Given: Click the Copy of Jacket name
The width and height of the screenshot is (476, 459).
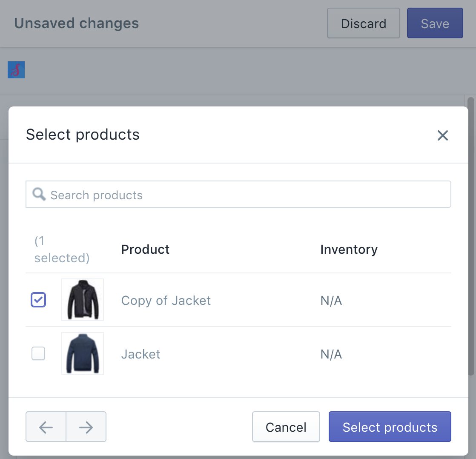Looking at the screenshot, I should click(166, 301).
